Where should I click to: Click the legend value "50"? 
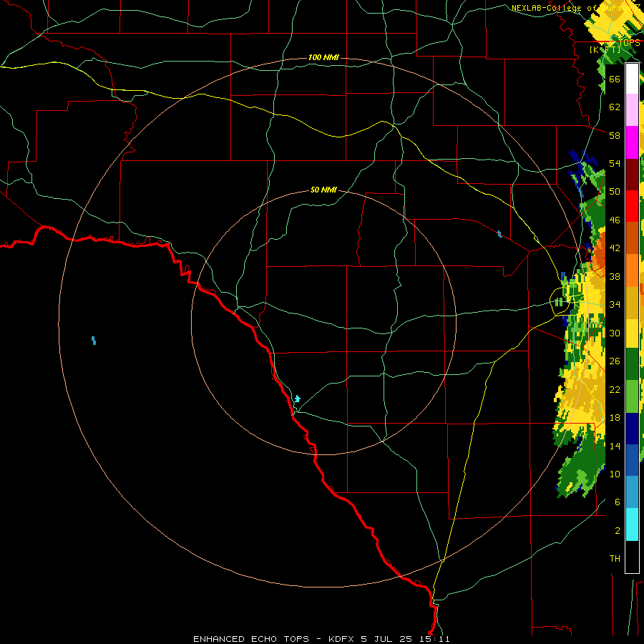click(615, 192)
